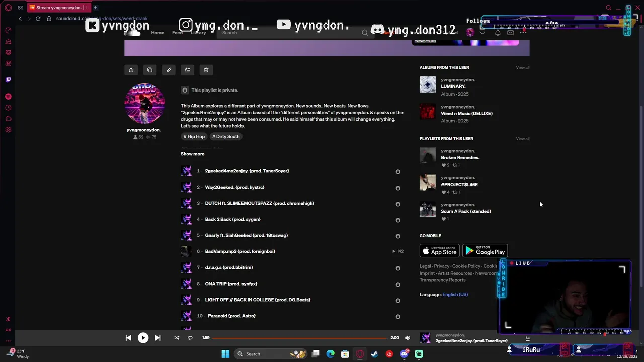Open the Dirty South tag
Image resolution: width=644 pixels, height=362 pixels.
click(226, 136)
